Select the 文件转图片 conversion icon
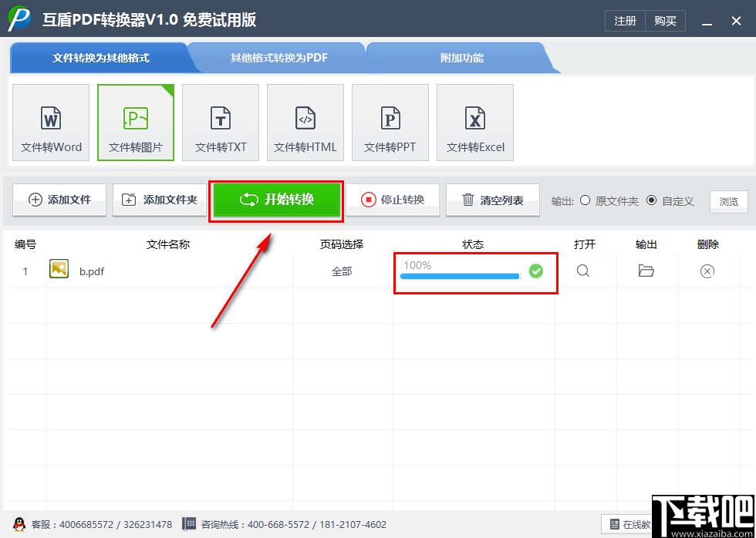 coord(136,123)
